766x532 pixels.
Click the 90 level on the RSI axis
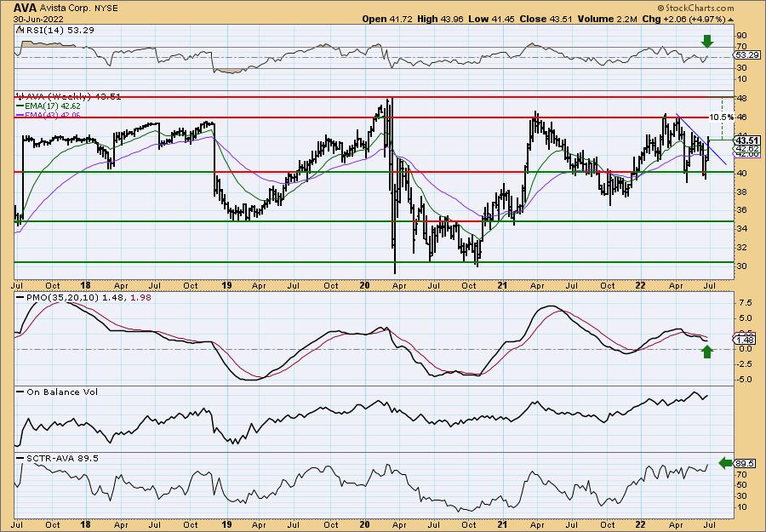point(741,36)
